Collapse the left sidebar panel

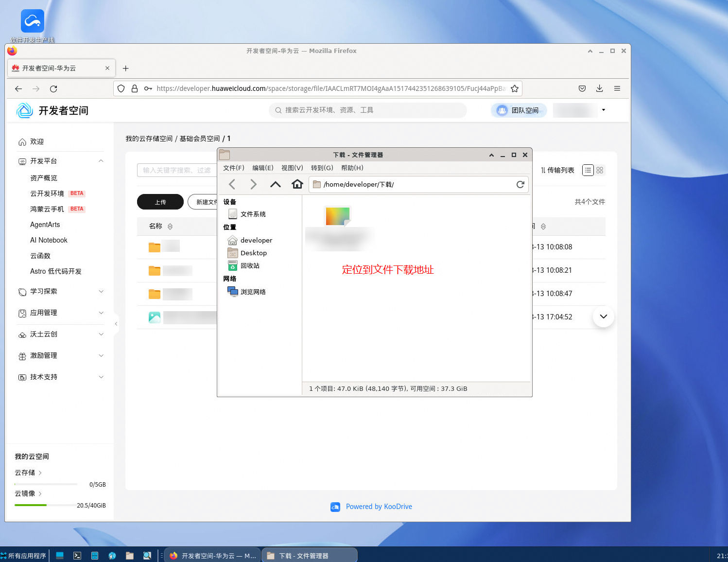(x=116, y=324)
